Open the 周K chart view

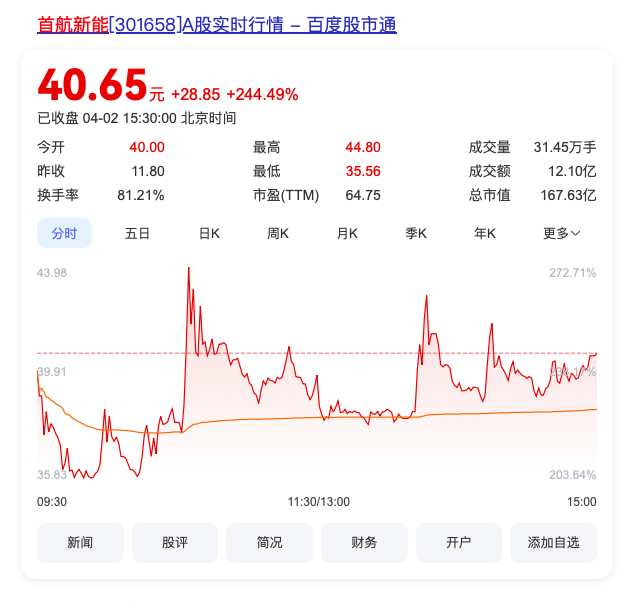(x=278, y=234)
